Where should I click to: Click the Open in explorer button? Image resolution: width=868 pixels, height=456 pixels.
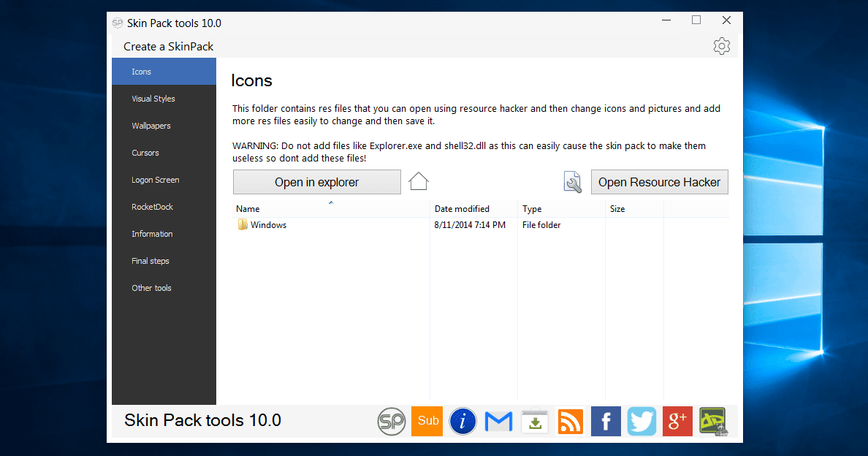pyautogui.click(x=316, y=182)
